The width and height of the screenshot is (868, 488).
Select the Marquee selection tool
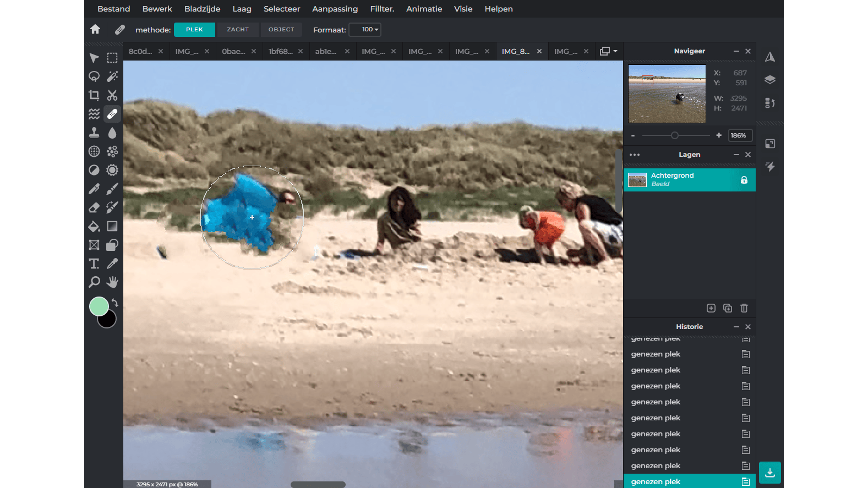(x=112, y=58)
